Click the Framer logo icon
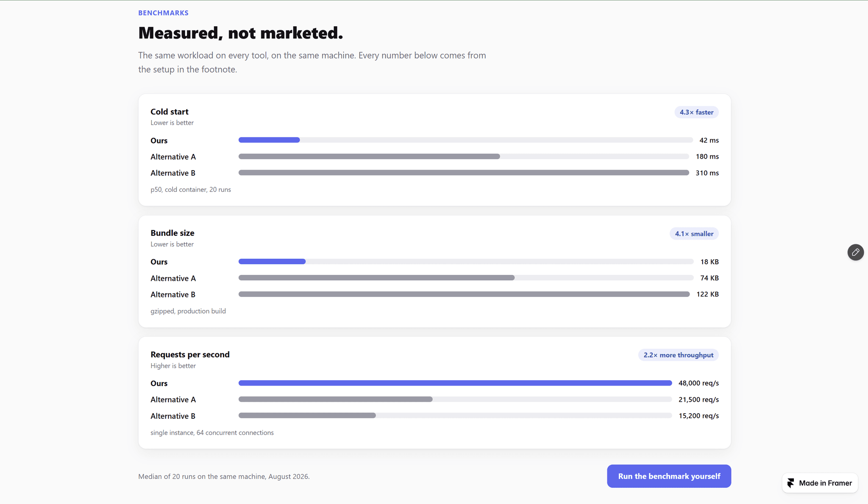This screenshot has height=504, width=868. (x=790, y=483)
